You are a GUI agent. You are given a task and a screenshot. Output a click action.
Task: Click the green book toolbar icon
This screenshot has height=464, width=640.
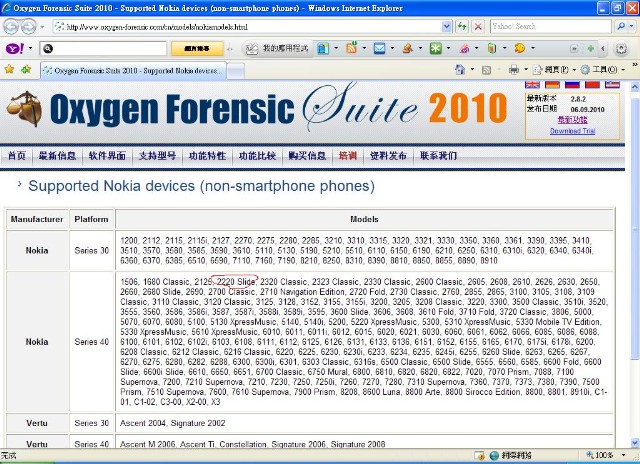tap(492, 49)
